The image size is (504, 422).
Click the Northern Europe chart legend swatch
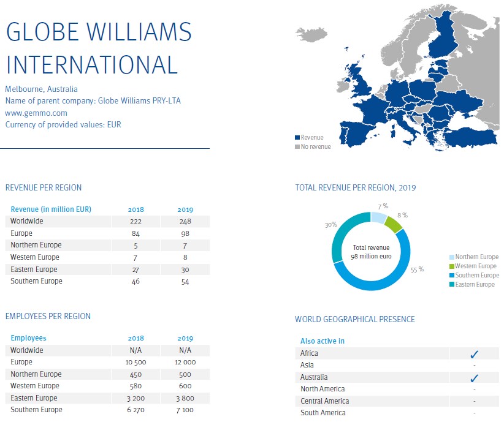[x=452, y=257]
